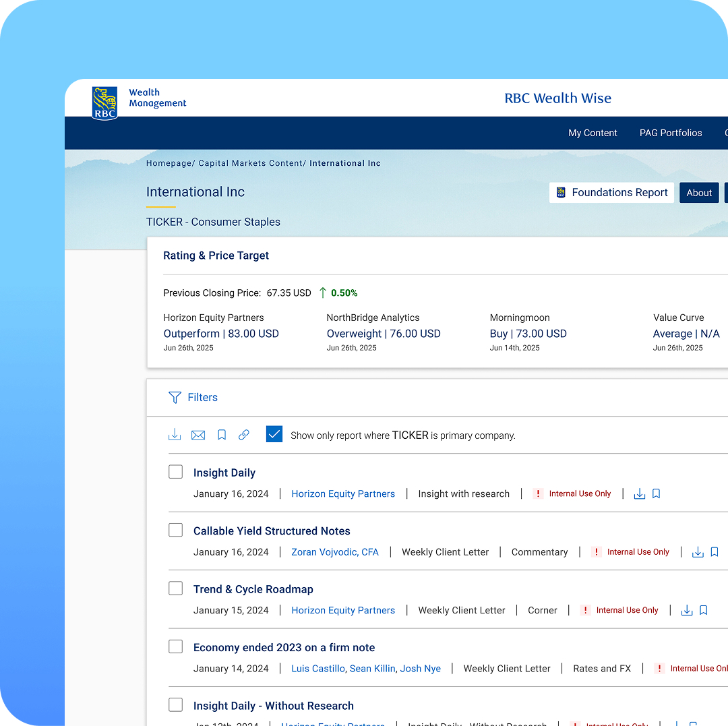Open Callable Yield Structured Notes title

pos(272,531)
